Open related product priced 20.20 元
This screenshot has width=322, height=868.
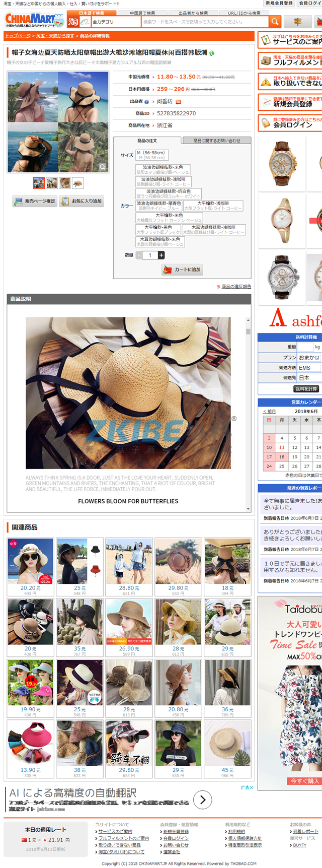tap(30, 567)
